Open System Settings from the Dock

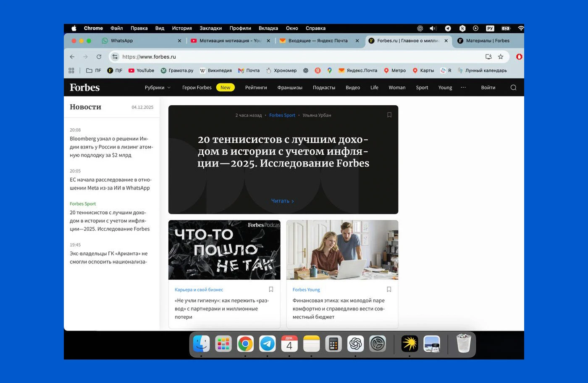coord(377,344)
